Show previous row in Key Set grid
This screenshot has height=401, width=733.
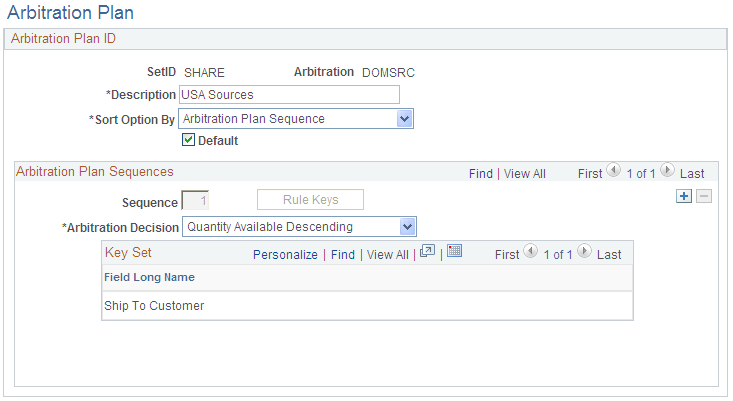(x=530, y=251)
